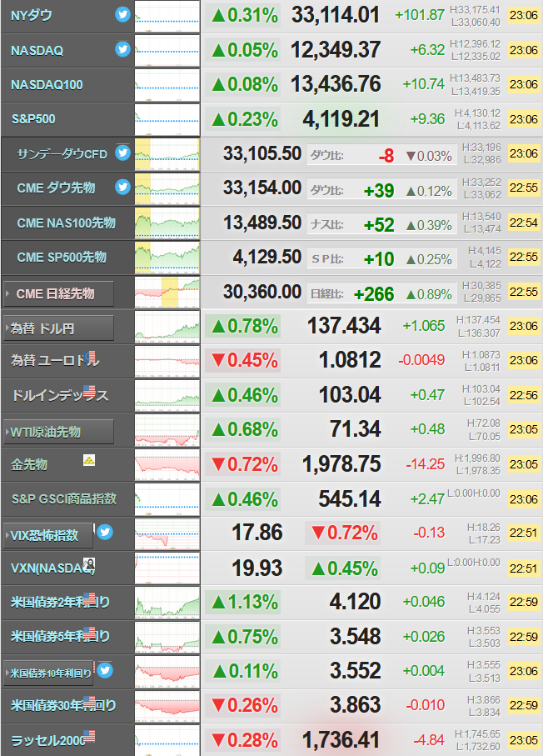The image size is (543, 756).
Task: Click the gold price 1,978.75
Action: tap(341, 463)
